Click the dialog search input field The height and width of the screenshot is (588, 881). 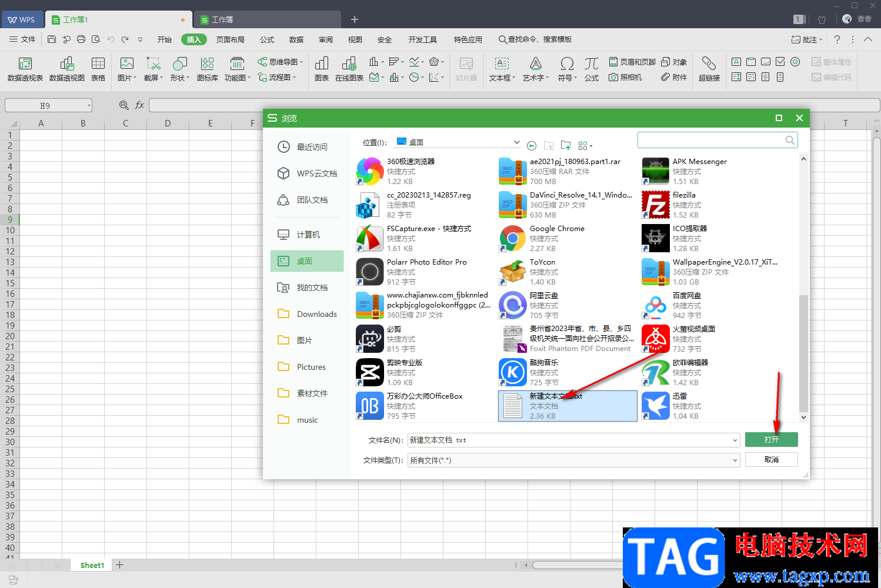[711, 140]
